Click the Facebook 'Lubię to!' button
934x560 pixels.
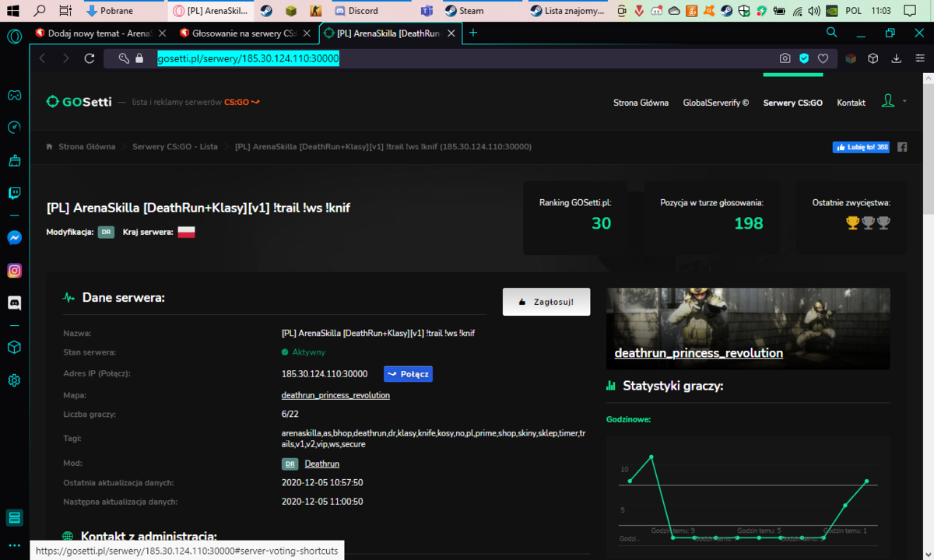(x=861, y=147)
